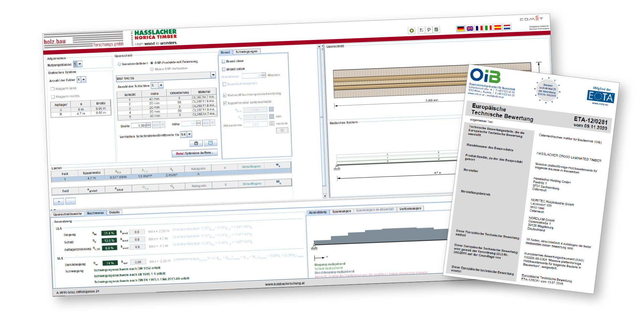Screen dimensions: 644x335
Task: Click the green report document icon
Action: (x=436, y=30)
